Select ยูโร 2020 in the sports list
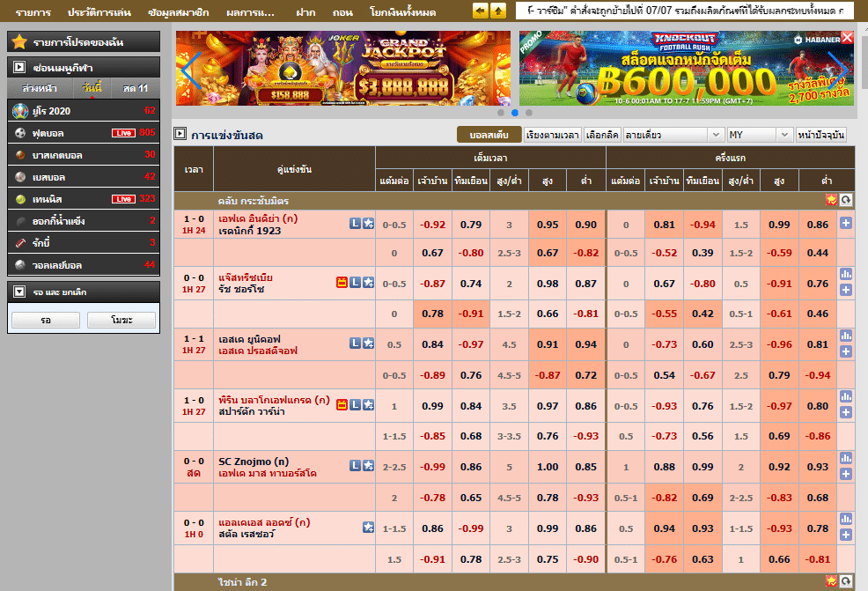 (84, 111)
